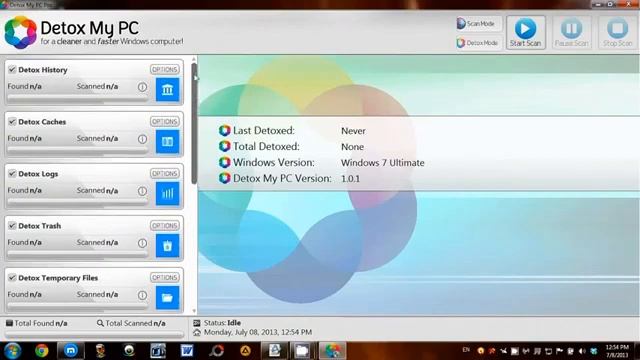This screenshot has height=360, width=640.
Task: Click the total progress bar at bottom
Action: [94, 335]
